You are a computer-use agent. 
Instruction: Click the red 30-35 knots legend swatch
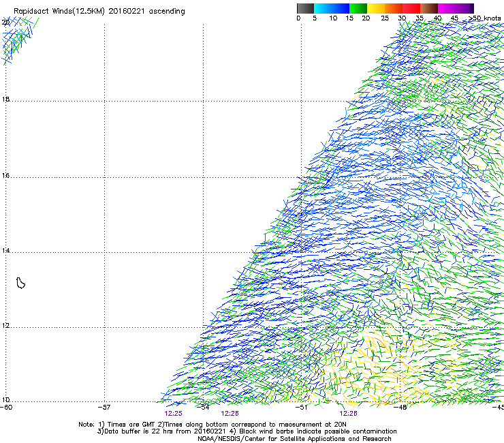[x=411, y=8]
